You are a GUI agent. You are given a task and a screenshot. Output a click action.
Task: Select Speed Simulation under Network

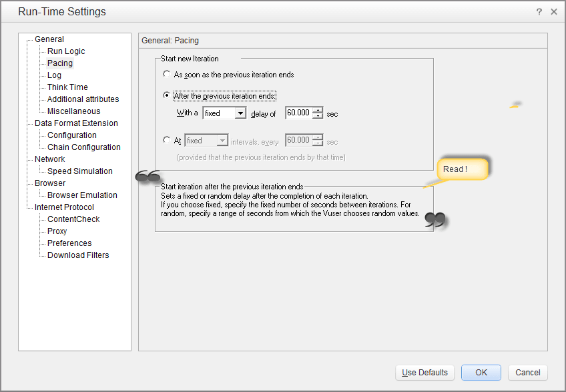pyautogui.click(x=79, y=171)
